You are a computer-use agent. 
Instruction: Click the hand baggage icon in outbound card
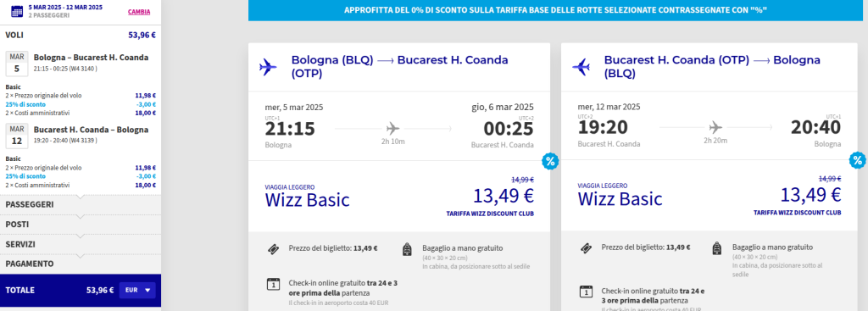coord(408,250)
